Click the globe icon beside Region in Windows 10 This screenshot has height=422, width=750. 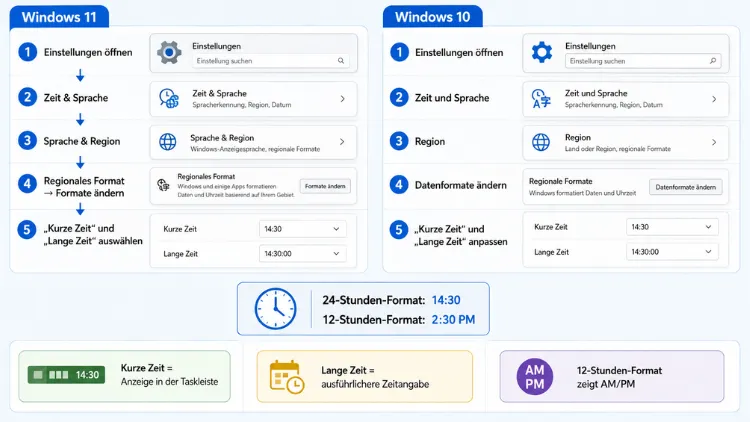[x=541, y=142]
